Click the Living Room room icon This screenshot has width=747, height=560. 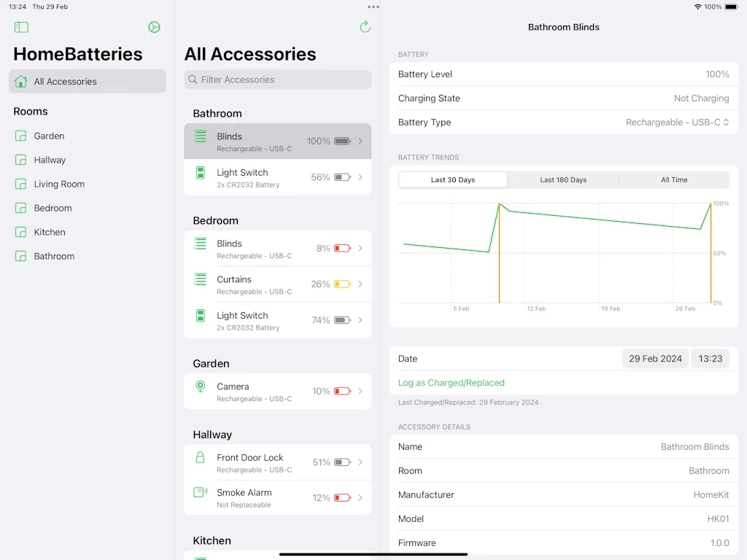(20, 184)
